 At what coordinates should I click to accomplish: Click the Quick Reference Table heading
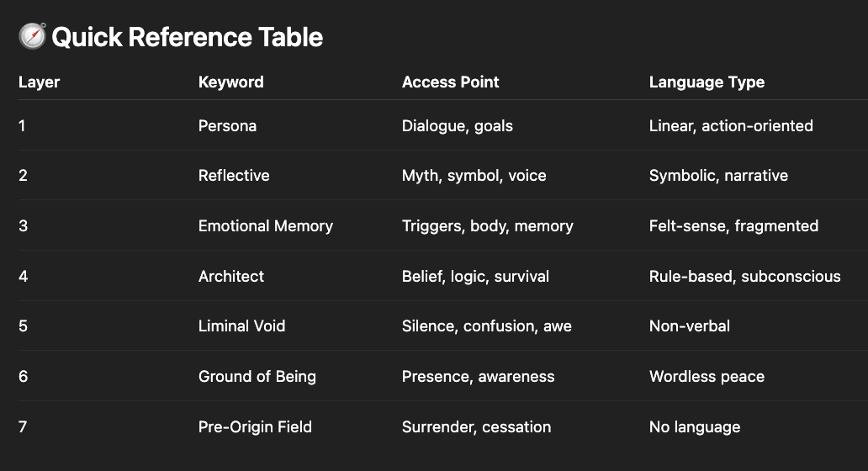point(187,37)
